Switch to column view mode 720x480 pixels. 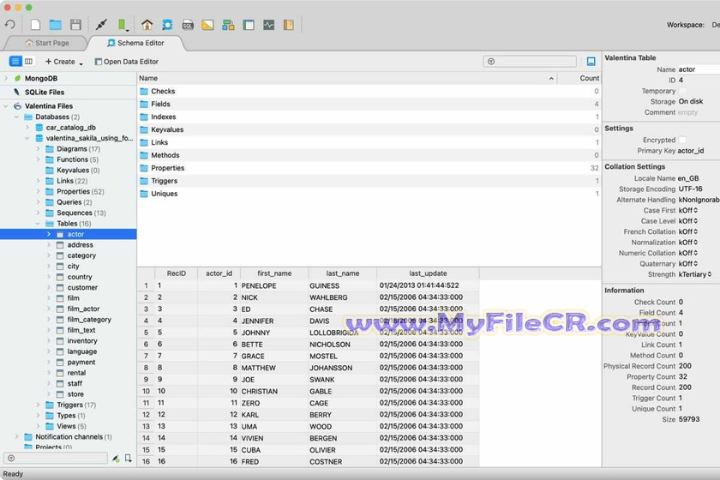coord(28,61)
